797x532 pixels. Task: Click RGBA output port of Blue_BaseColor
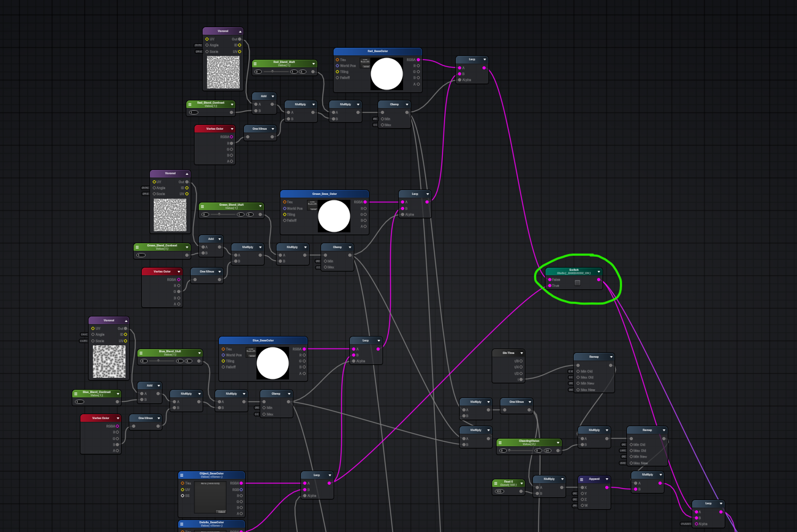tap(304, 349)
